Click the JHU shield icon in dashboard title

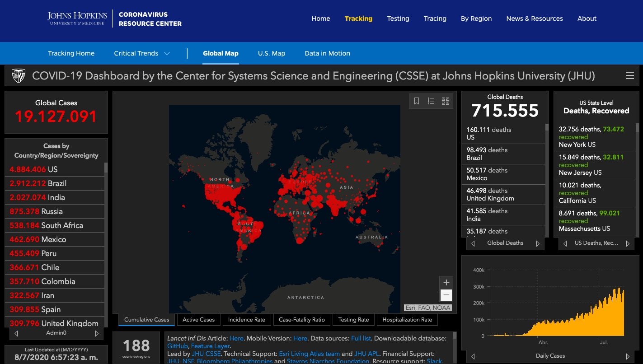tap(18, 76)
